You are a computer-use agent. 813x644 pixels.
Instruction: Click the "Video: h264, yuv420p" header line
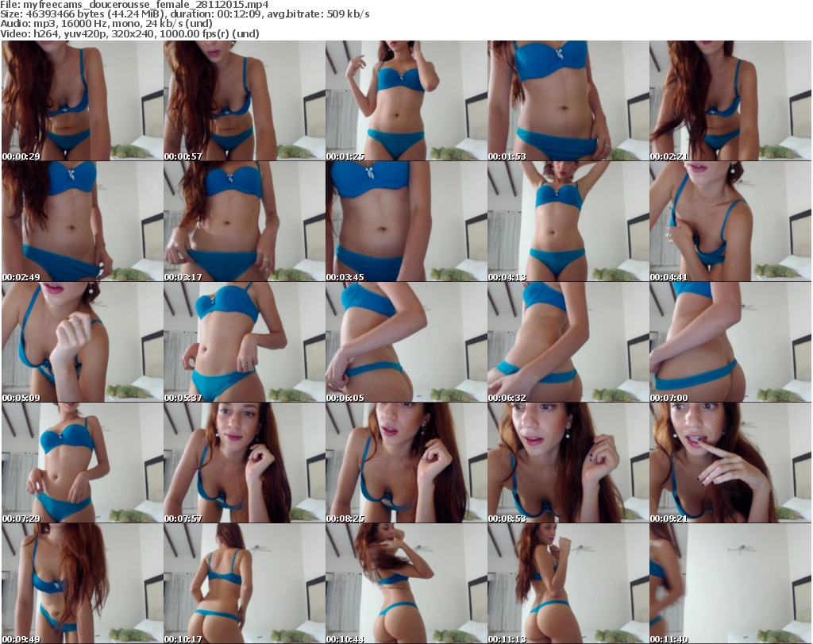129,33
